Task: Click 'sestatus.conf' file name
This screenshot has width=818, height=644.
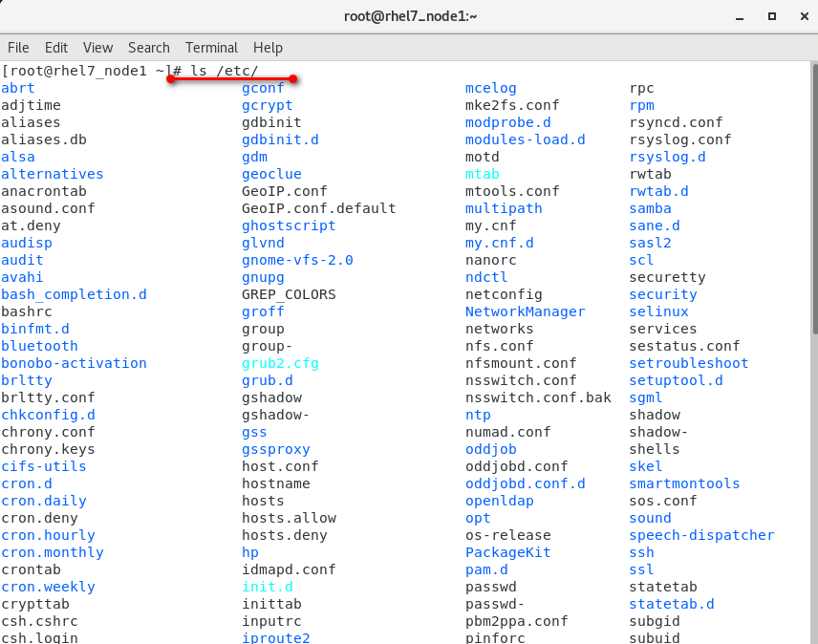Action: [684, 346]
